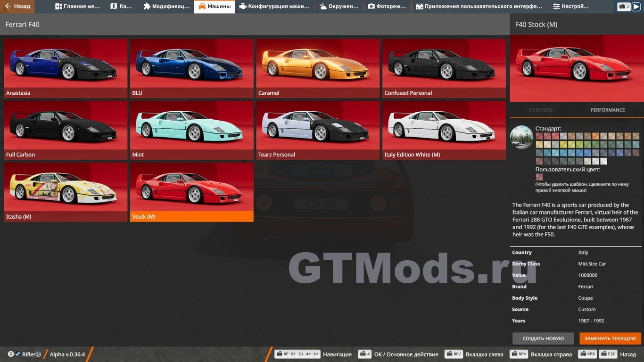Click the ЗАМЕНИТЬ ТЕКУЩУЮ button
Screen dimensions: 644x362
pyautogui.click(x=611, y=338)
